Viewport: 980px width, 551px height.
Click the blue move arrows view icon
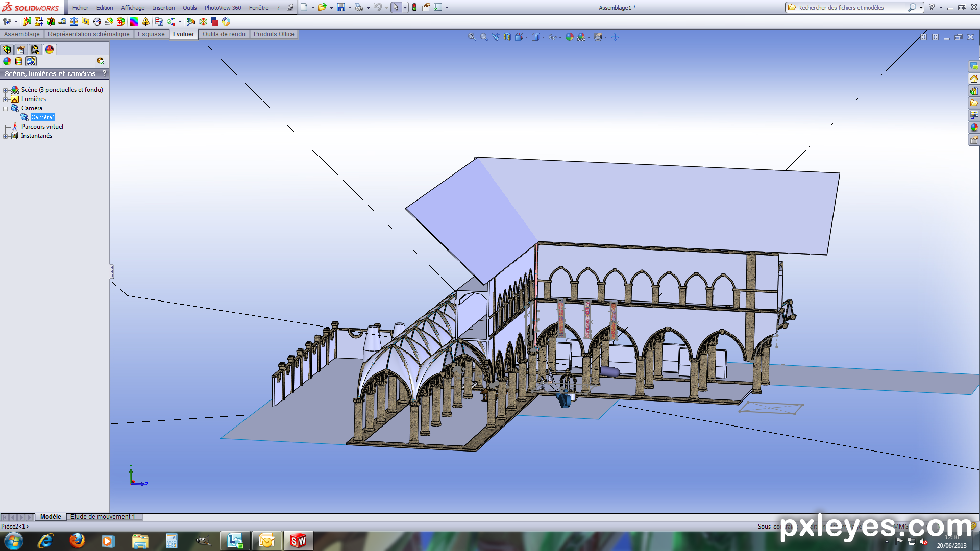click(x=615, y=37)
